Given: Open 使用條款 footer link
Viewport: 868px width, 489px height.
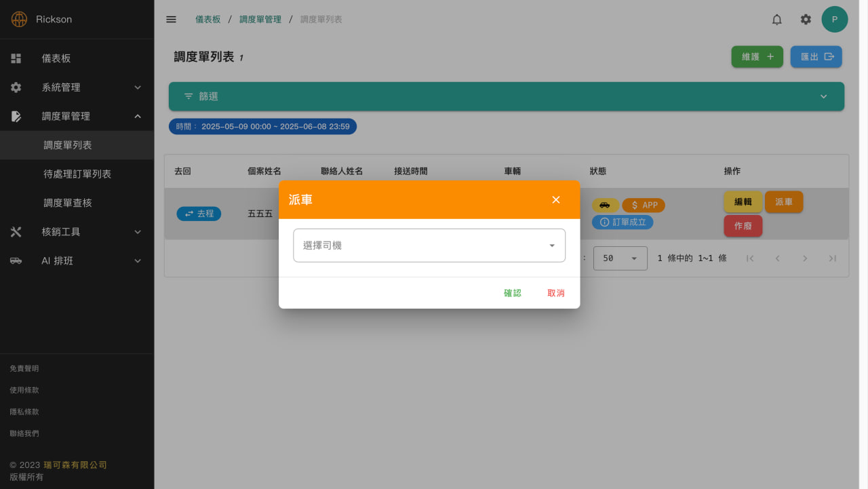Looking at the screenshot, I should pyautogui.click(x=24, y=390).
